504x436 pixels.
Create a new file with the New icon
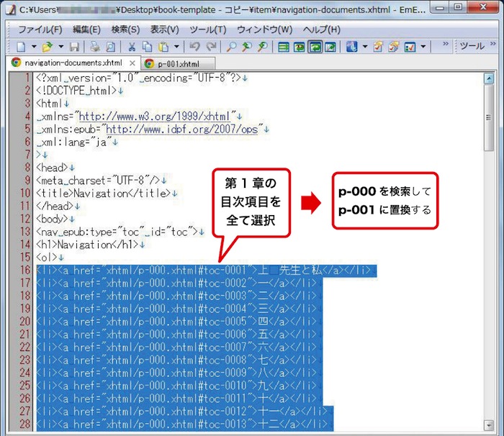pyautogui.click(x=21, y=47)
